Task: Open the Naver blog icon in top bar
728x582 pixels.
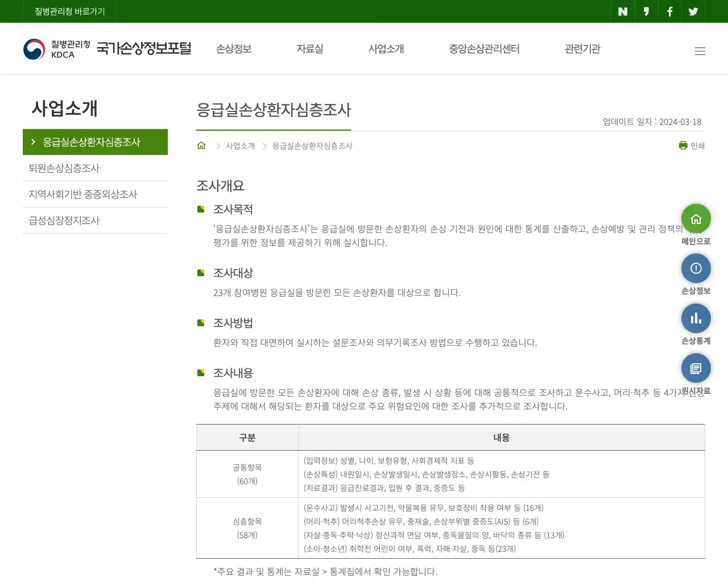Action: (x=623, y=11)
